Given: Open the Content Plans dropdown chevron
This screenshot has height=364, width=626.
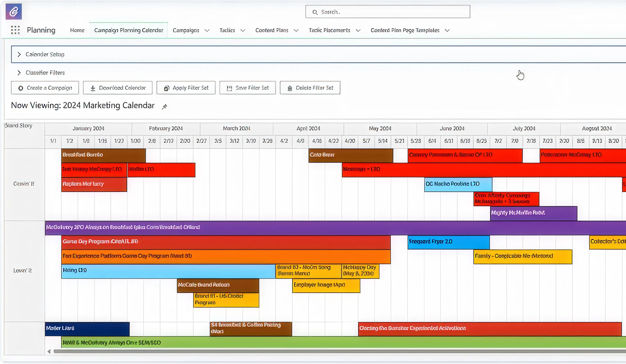Looking at the screenshot, I should point(296,30).
